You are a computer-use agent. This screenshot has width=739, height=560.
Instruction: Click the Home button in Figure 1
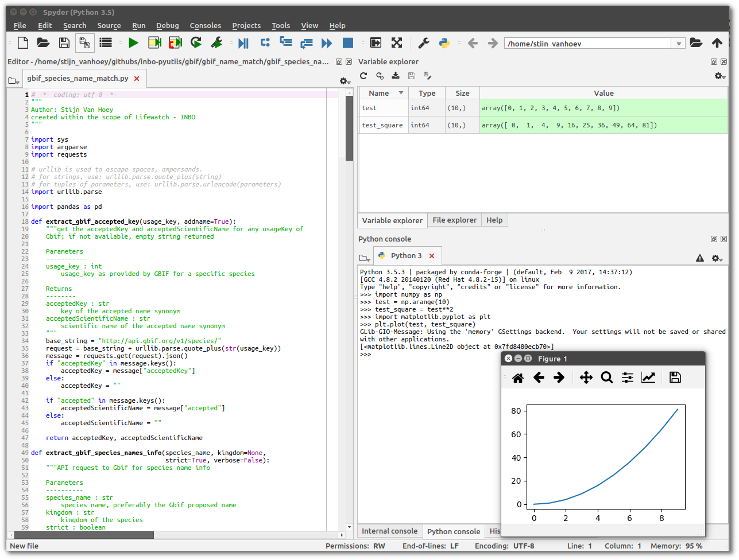coord(518,378)
